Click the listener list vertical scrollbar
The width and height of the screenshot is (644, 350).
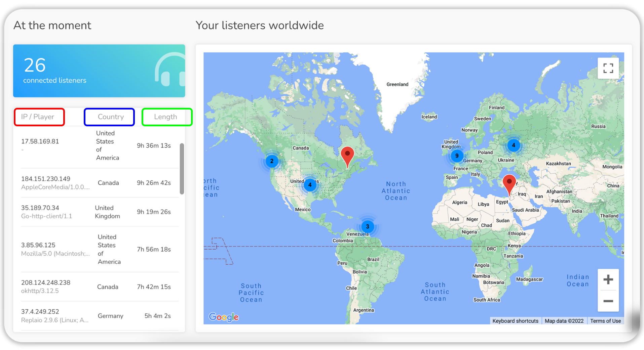point(182,169)
